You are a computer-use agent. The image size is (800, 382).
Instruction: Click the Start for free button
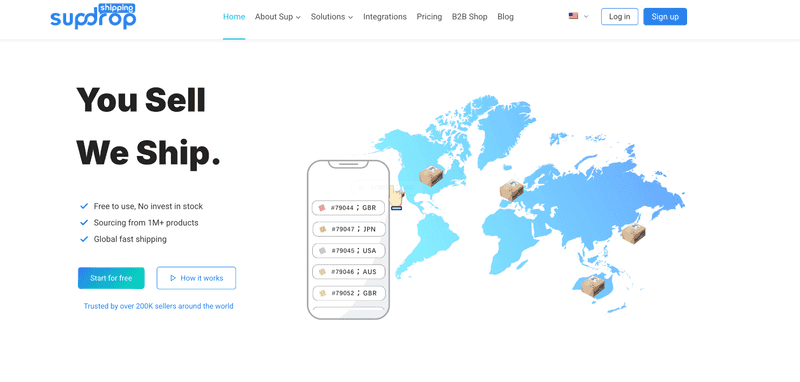[111, 278]
